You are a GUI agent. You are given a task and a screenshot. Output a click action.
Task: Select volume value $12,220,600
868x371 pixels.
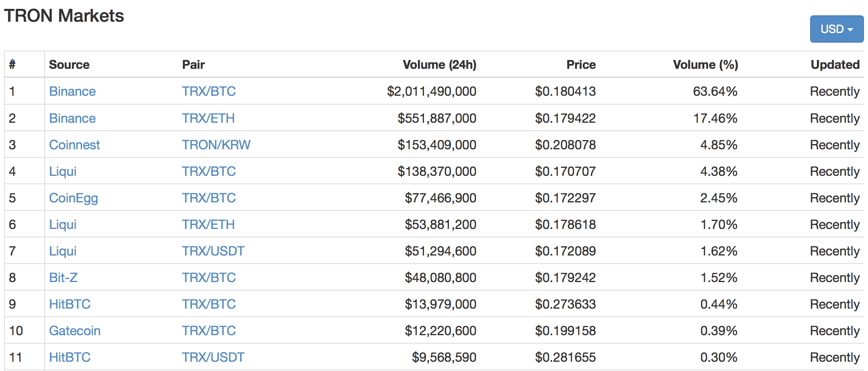pos(440,331)
